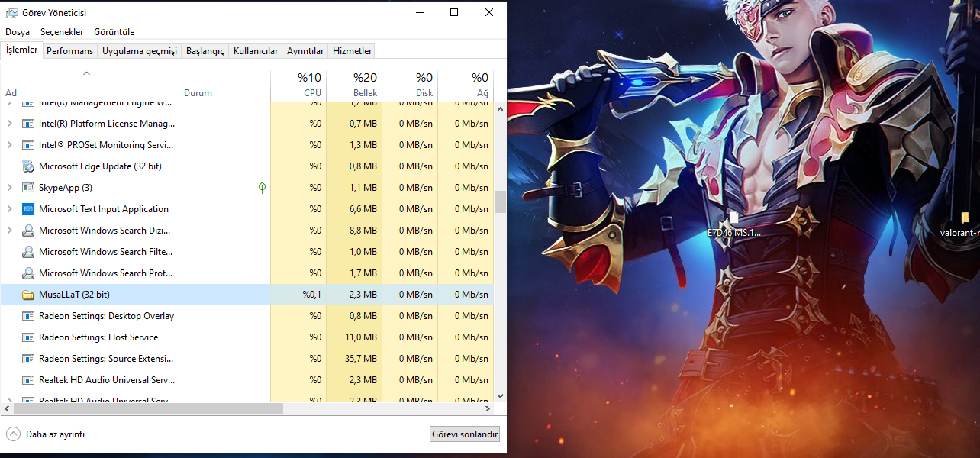Switch to the Başlangıç tab

pyautogui.click(x=205, y=51)
